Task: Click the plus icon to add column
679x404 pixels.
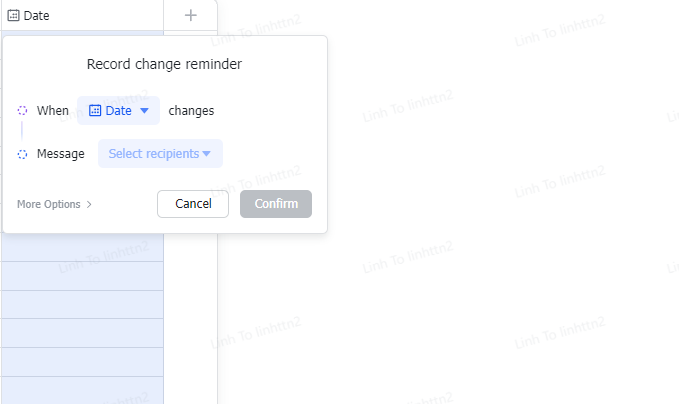Action: [191, 15]
